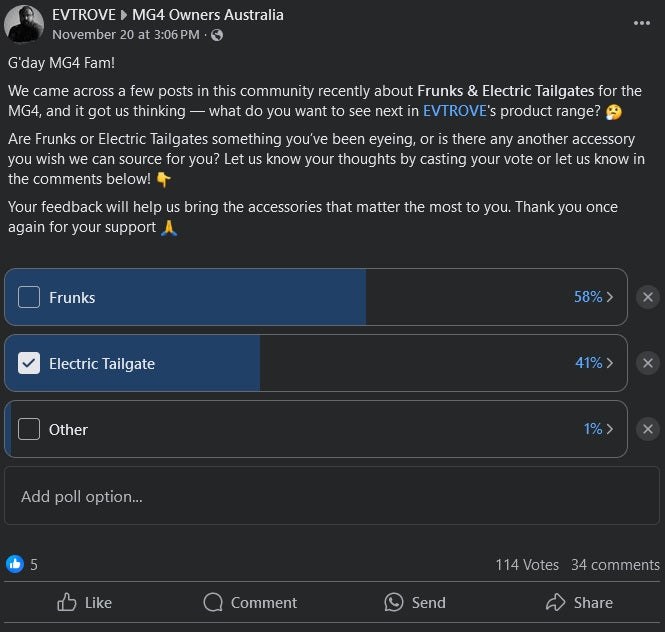Remove the Frunks poll option

648,297
